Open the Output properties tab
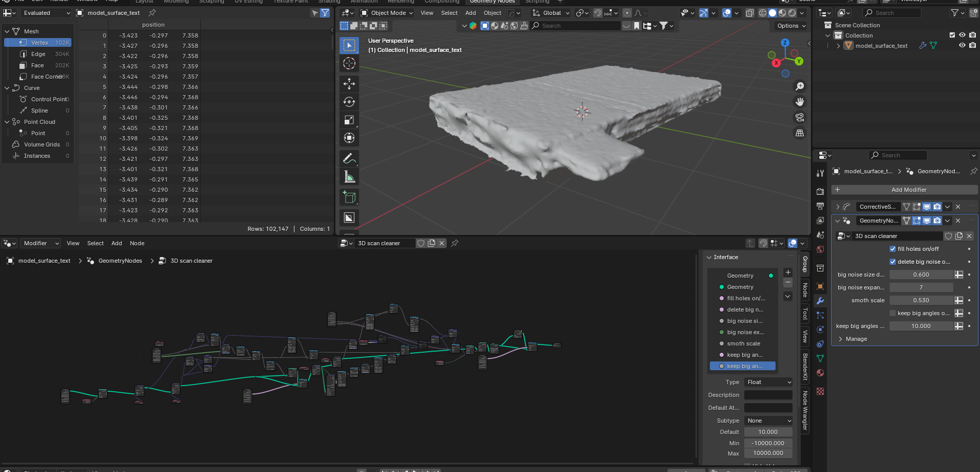Viewport: 980px width, 472px height. tap(820, 206)
